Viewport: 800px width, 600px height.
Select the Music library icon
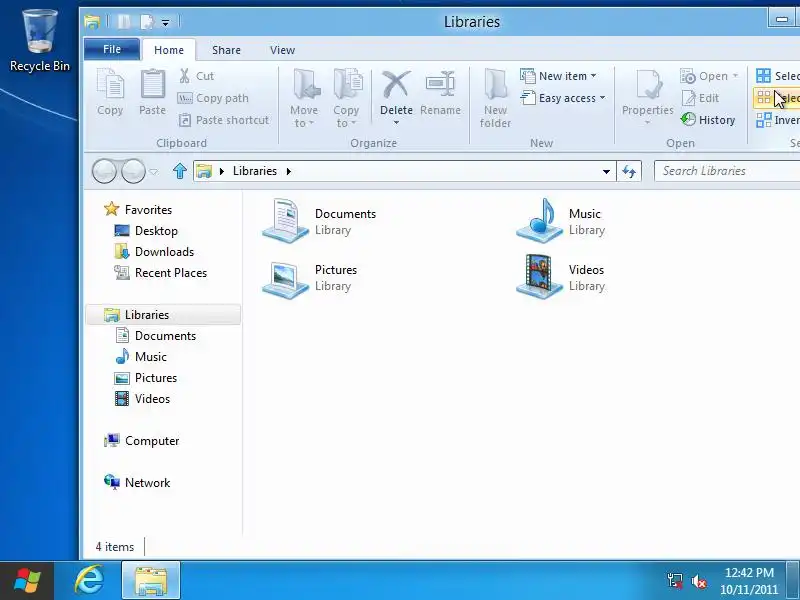[539, 221]
